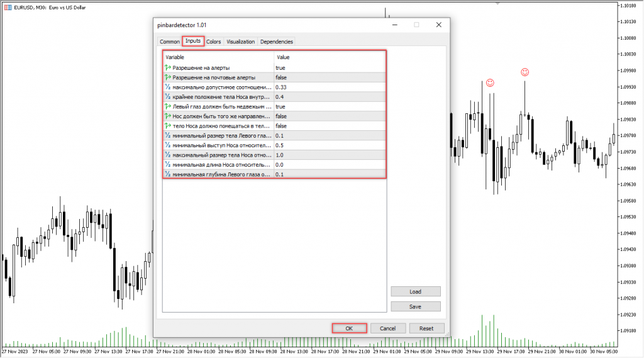The height and width of the screenshot is (358, 644).
Task: Open value dropdown for 'Левый глаз должен быть медвежьим'
Action: (330, 106)
